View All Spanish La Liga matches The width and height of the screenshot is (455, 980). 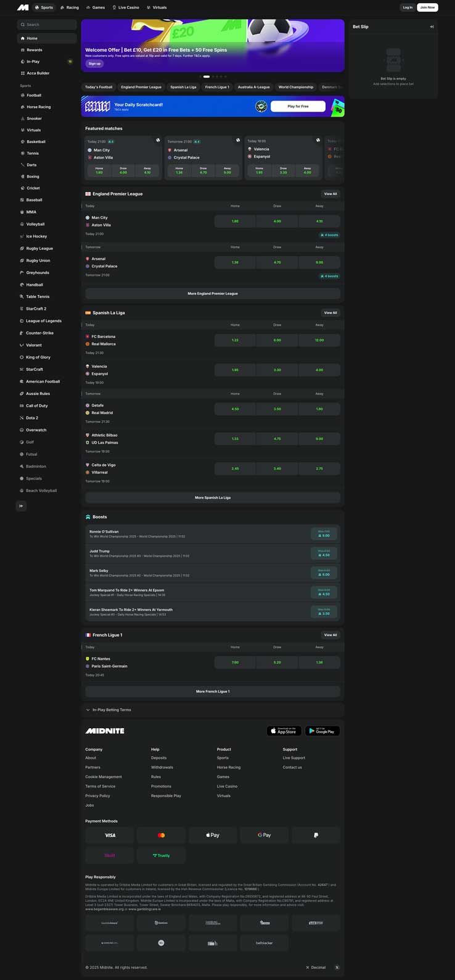tap(330, 313)
